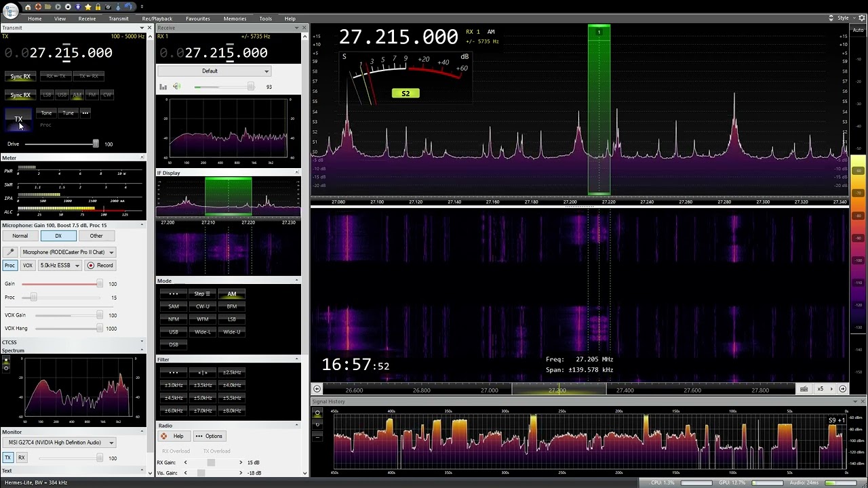Click the Options button in Radio panel
The image size is (868, 488).
(x=209, y=436)
